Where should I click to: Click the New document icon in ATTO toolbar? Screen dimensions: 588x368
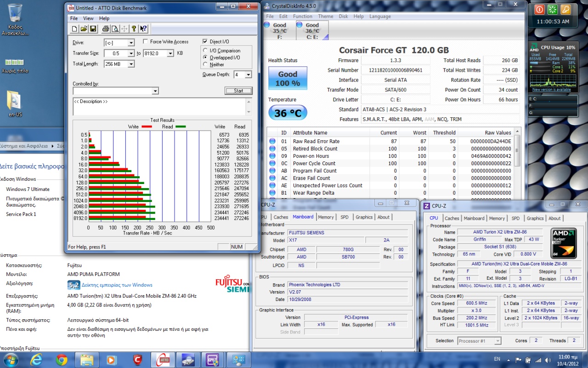tap(75, 29)
